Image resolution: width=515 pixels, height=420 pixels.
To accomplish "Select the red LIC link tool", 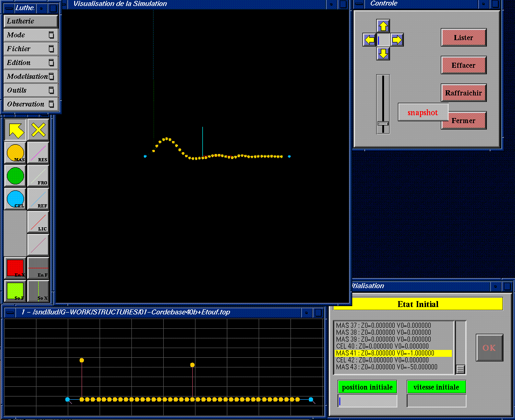I will [38, 222].
